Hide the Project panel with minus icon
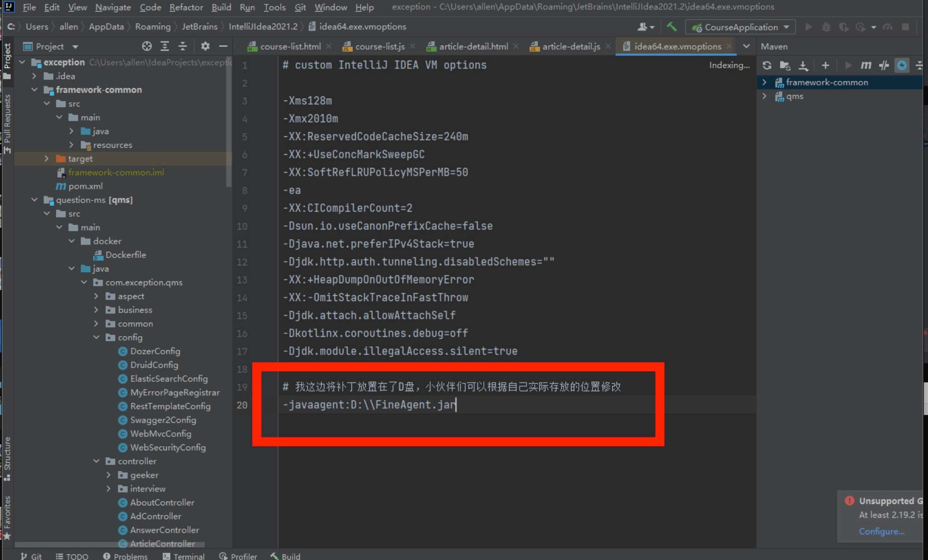Image resolution: width=928 pixels, height=560 pixels. 223,46
